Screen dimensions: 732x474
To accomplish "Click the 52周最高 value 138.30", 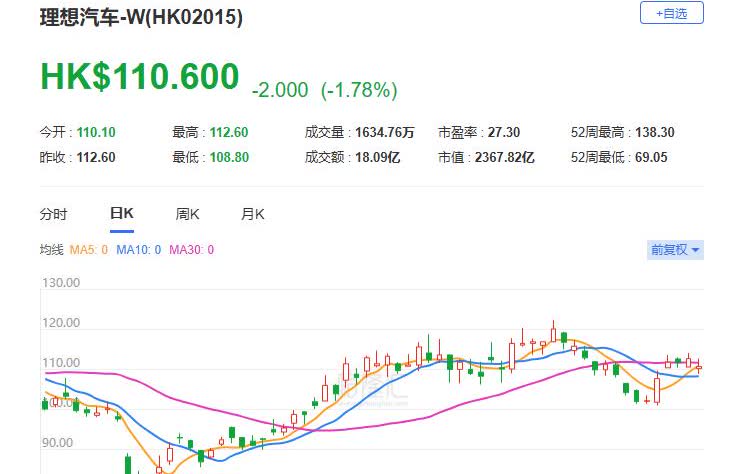I will 655,133.
